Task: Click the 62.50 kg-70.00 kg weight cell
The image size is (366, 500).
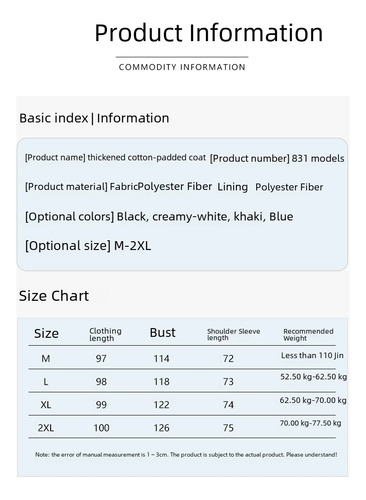Action: pos(313,400)
